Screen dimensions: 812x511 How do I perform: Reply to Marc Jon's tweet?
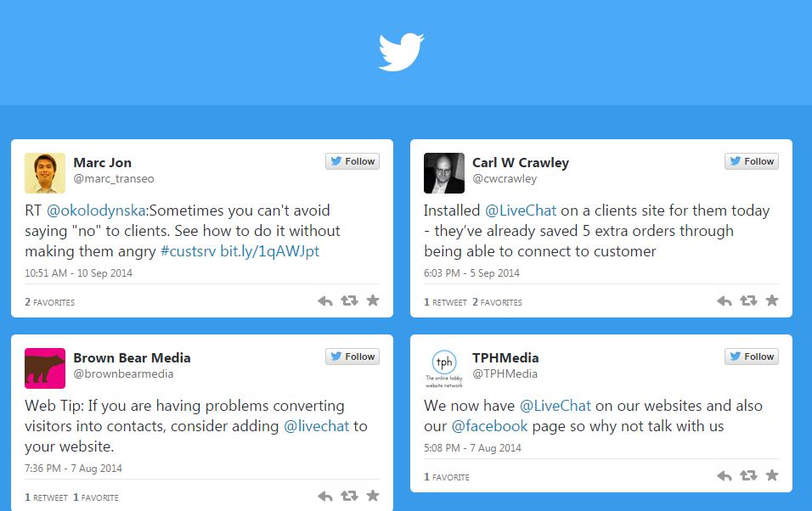pyautogui.click(x=324, y=300)
